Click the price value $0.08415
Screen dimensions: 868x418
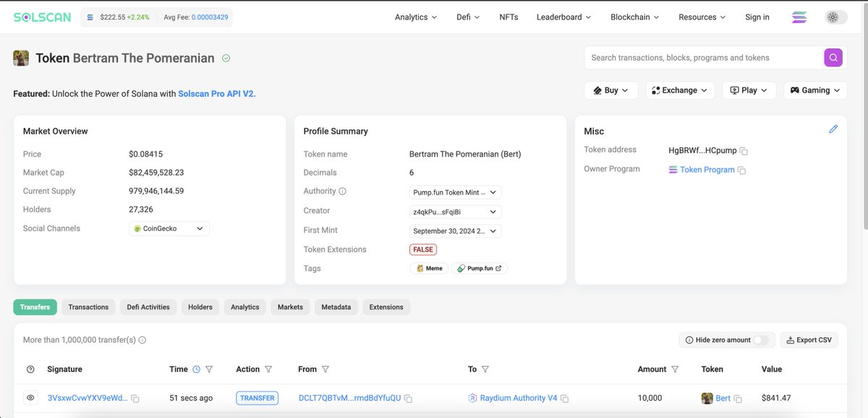(x=145, y=154)
